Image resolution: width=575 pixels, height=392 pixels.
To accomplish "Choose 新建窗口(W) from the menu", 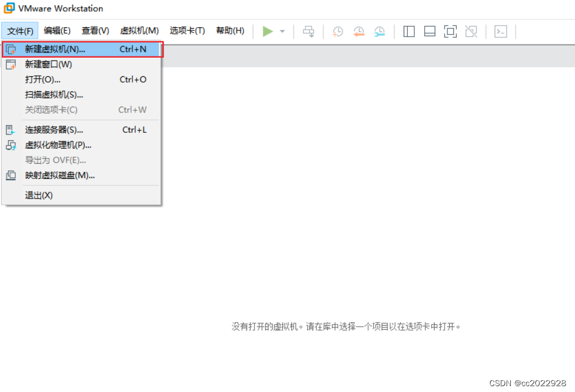I will pyautogui.click(x=82, y=65).
